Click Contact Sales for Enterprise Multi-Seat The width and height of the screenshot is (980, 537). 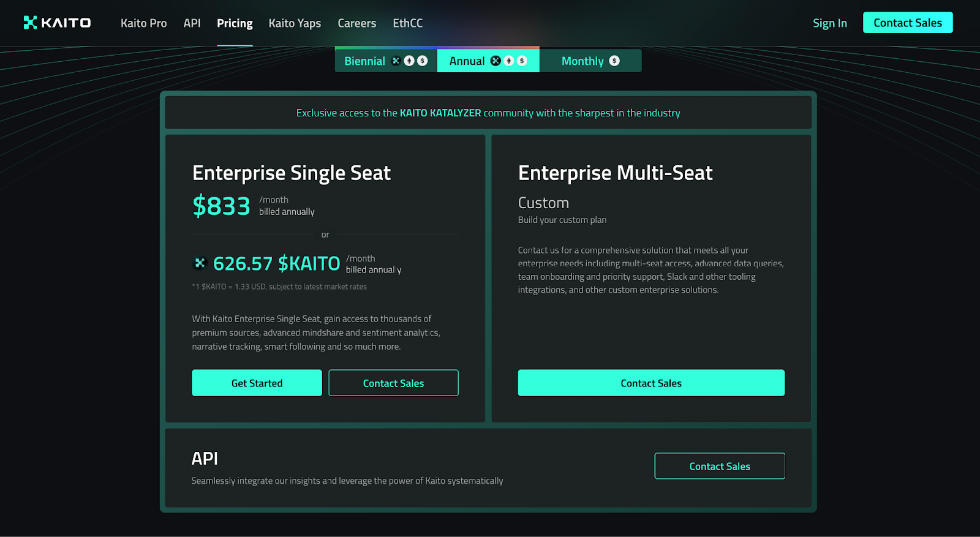tap(651, 383)
